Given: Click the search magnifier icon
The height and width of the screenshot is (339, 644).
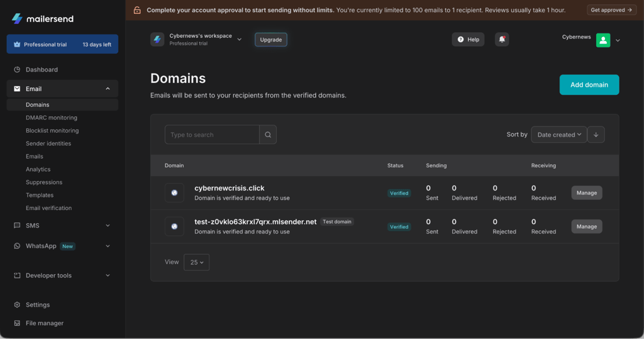Looking at the screenshot, I should click(268, 135).
